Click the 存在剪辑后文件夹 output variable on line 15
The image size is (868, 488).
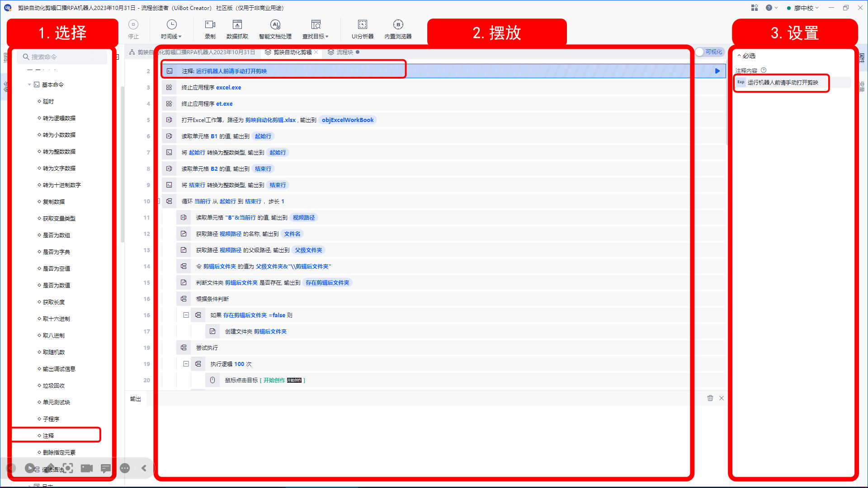coord(328,282)
